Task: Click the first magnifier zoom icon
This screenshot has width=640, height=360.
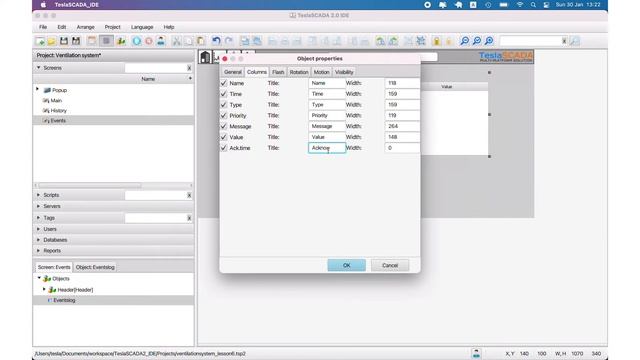Action: pos(464,41)
